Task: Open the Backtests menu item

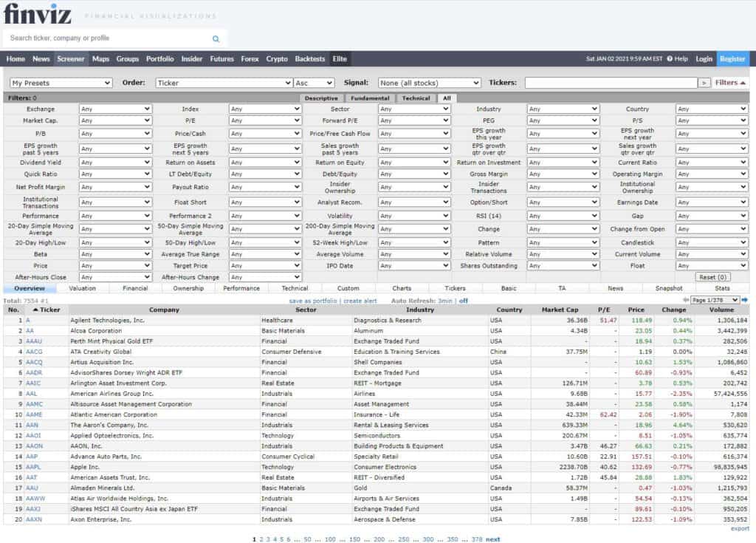Action: coord(309,59)
